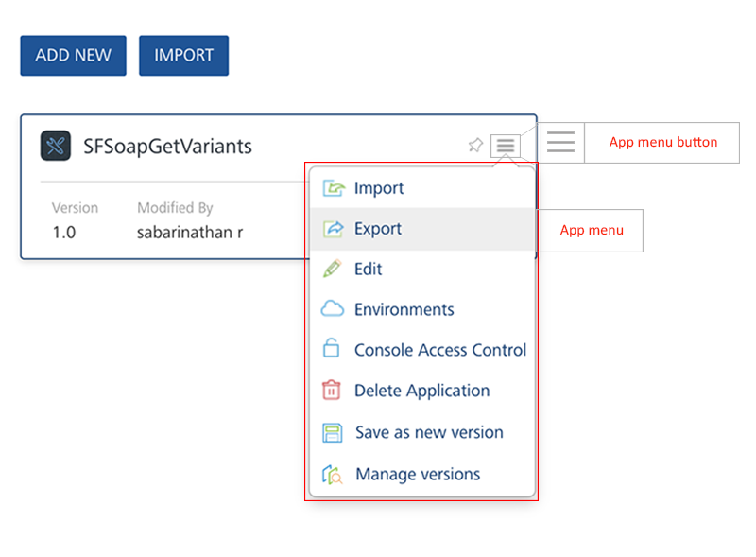Click the enlarged hamburger menu illustration
Viewport: 756px width, 557px height.
(560, 142)
